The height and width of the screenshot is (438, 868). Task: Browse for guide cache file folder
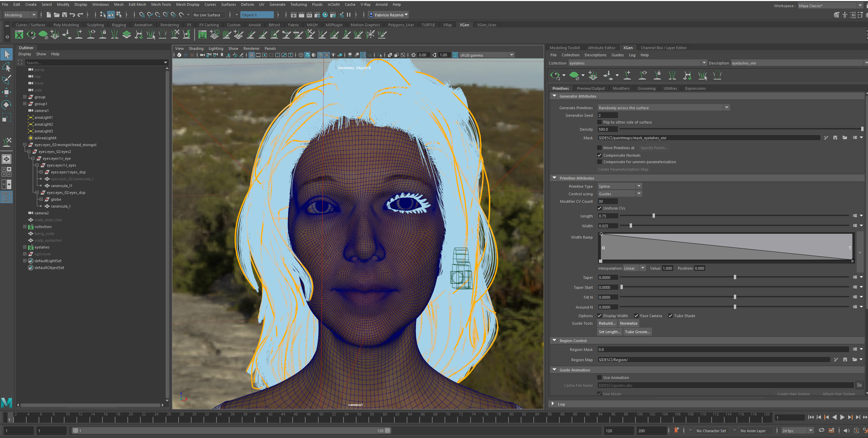(x=859, y=385)
